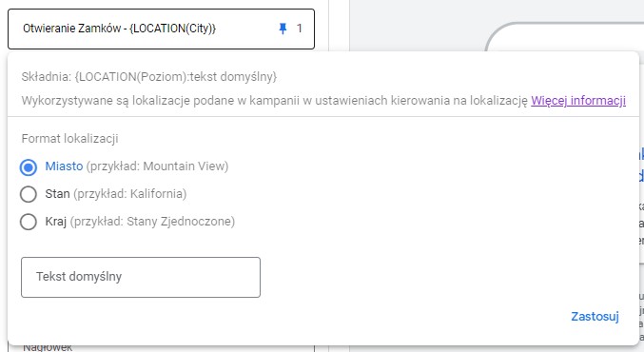Choose Stan (Kalifornia) location format

point(29,194)
